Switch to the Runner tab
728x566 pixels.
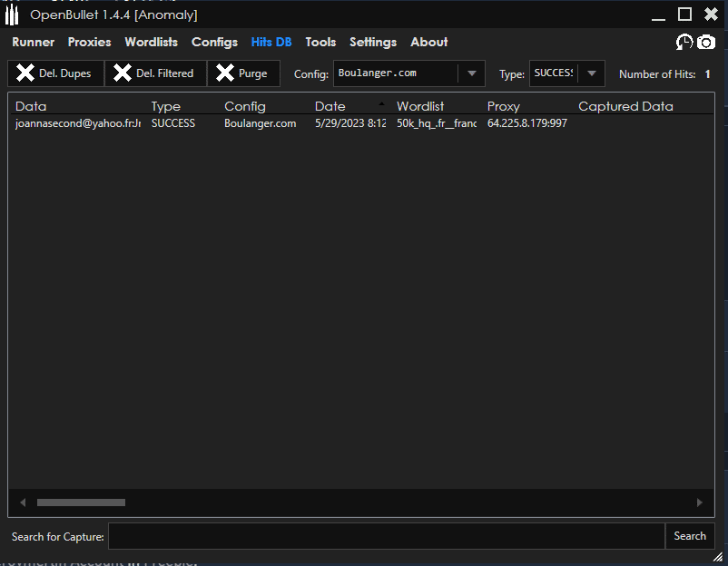[33, 42]
